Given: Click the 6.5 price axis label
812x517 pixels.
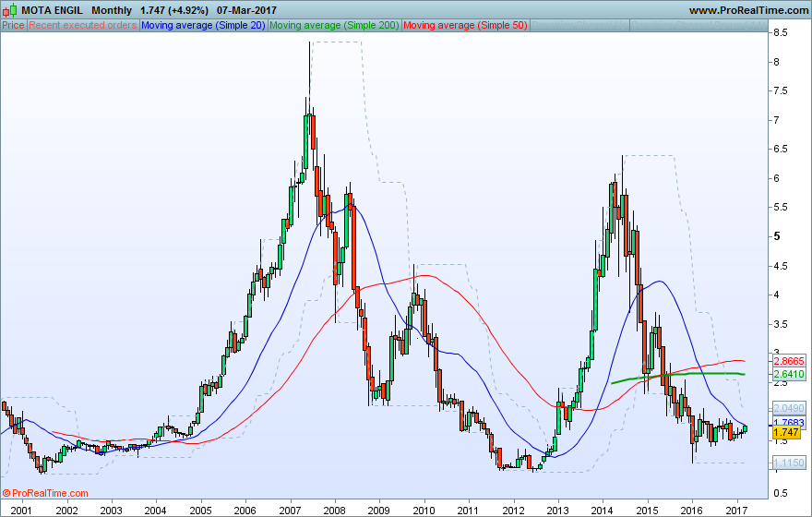Looking at the screenshot, I should click(781, 150).
